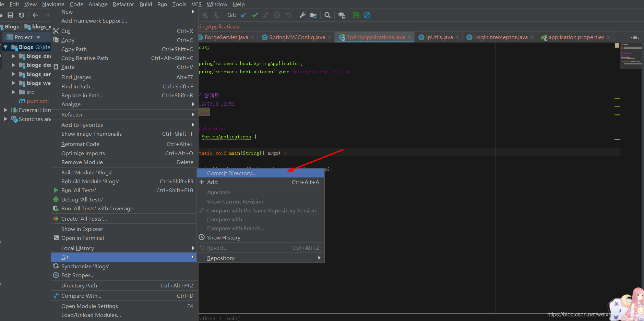Select Reformat Code entry

[124, 144]
